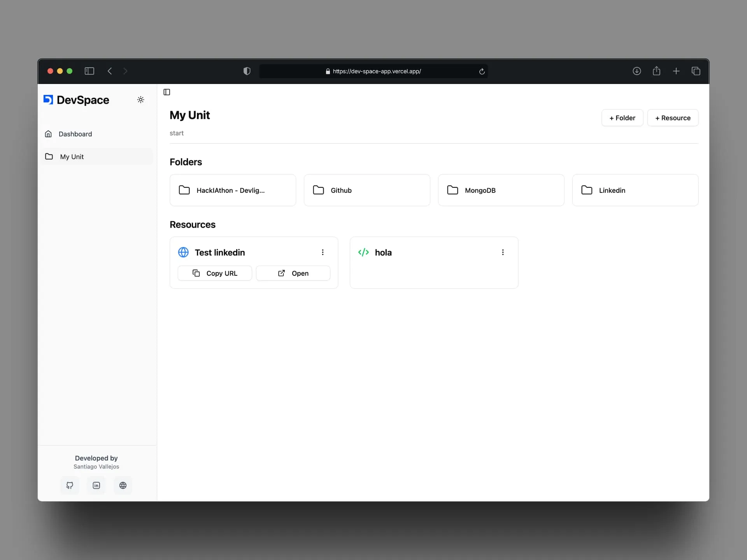Go forward with the browser forward arrow
Image resolution: width=747 pixels, height=560 pixels.
click(x=125, y=71)
